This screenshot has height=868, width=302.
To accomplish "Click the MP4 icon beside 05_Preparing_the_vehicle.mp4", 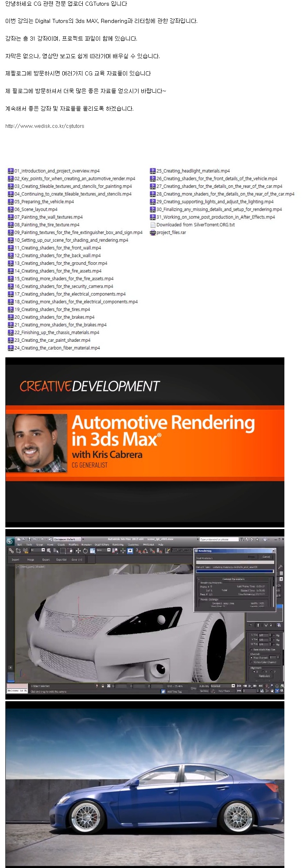I will pos(11,202).
